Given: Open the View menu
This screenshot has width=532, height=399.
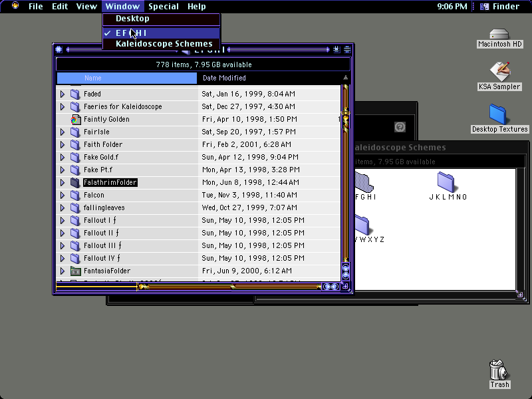Looking at the screenshot, I should (86, 6).
